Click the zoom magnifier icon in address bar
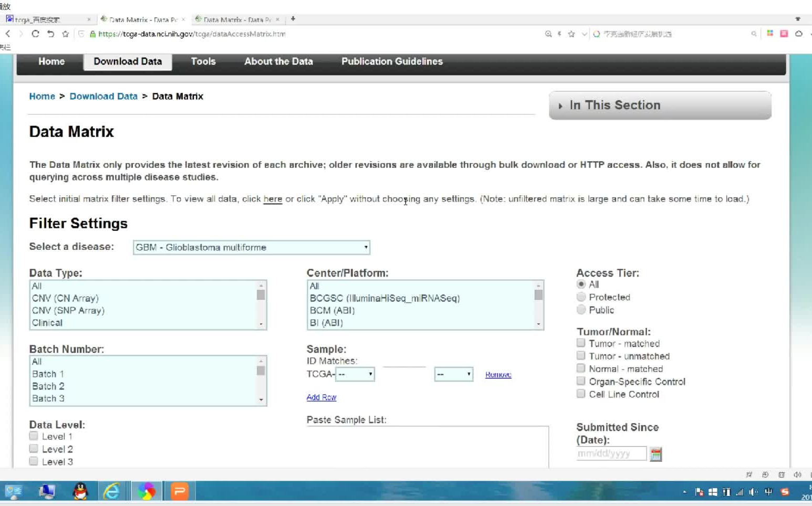Screen dimensions: 812x506 [548, 34]
